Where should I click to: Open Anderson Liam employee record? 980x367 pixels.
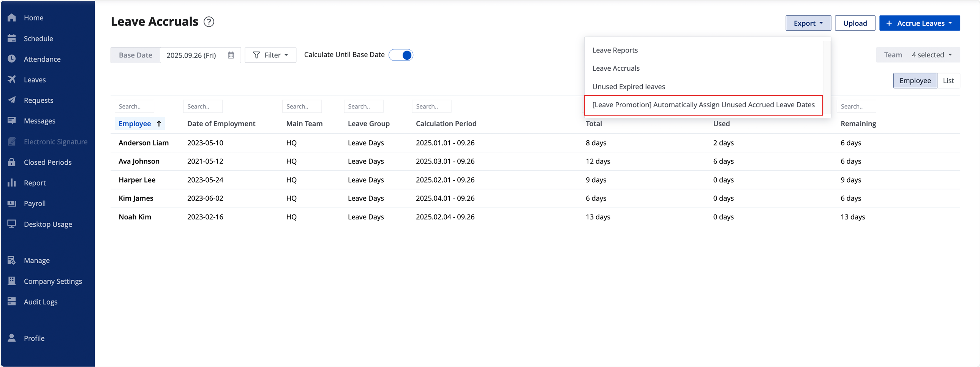(144, 143)
